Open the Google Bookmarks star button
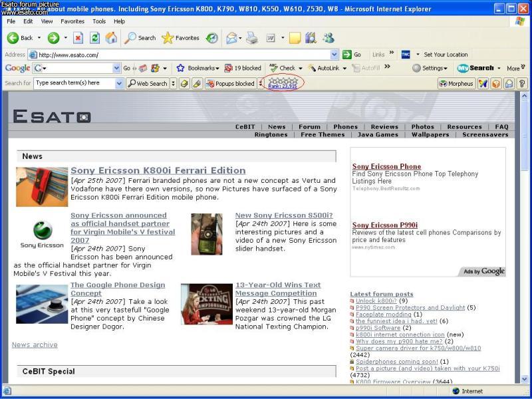The height and width of the screenshot is (399, 532). click(x=198, y=68)
